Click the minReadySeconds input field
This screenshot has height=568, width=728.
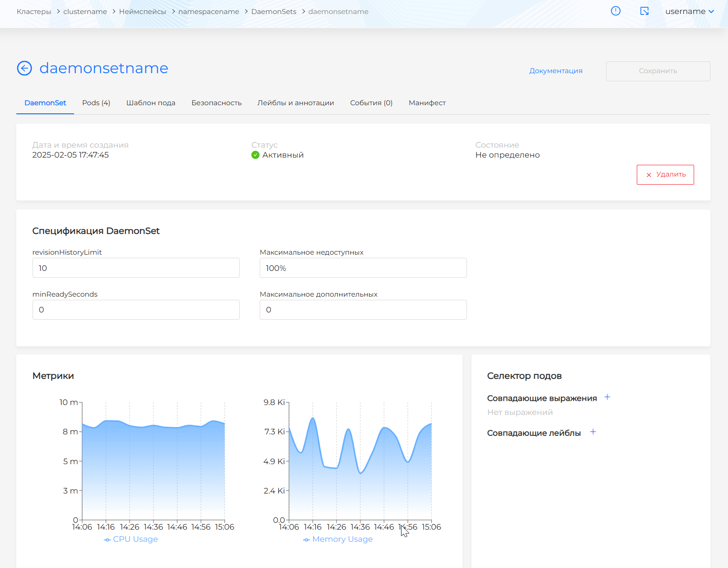click(136, 310)
